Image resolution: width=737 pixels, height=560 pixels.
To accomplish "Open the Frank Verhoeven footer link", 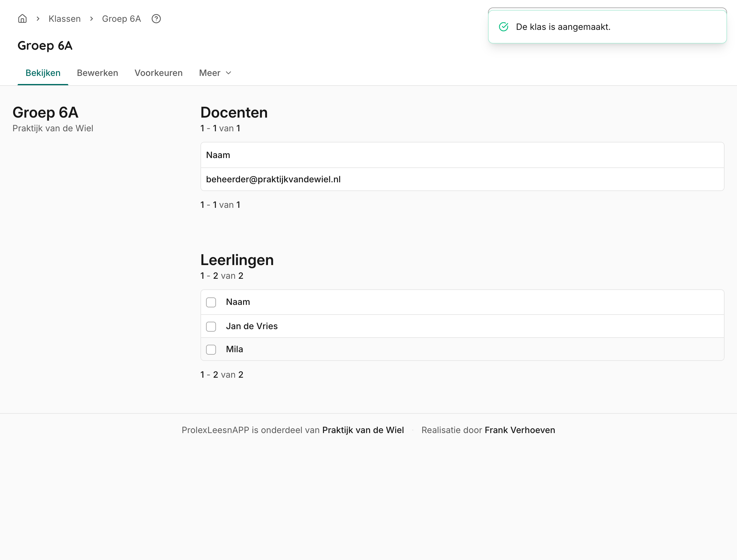I will [x=520, y=430].
